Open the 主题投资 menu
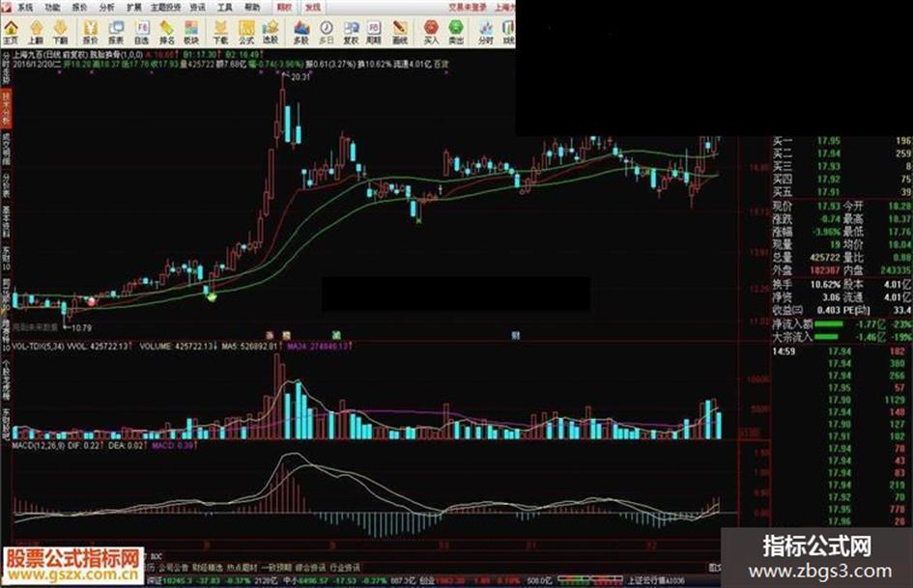The width and height of the screenshot is (913, 588). click(x=165, y=8)
